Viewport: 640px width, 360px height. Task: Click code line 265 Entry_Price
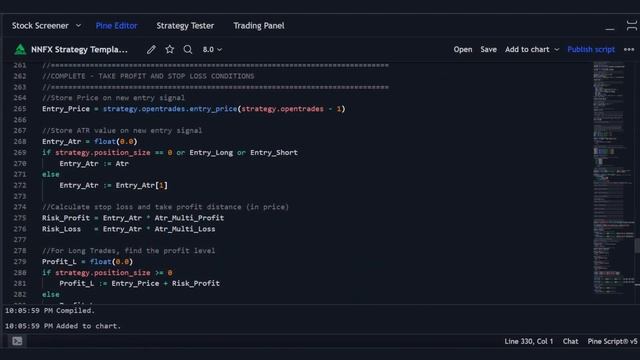[x=193, y=109]
